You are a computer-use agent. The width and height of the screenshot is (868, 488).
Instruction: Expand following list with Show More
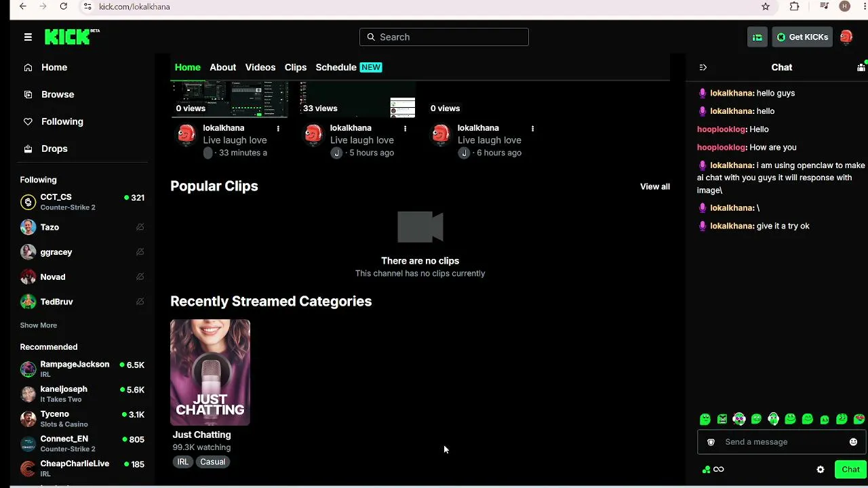tap(39, 325)
